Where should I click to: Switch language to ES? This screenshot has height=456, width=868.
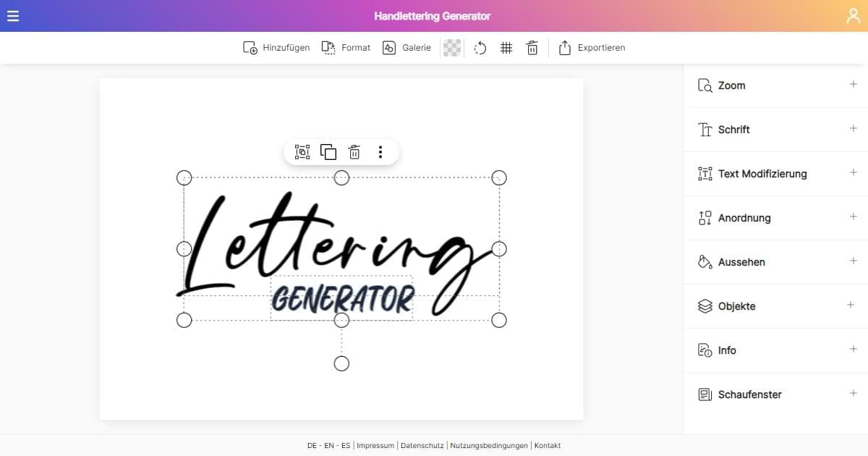346,446
